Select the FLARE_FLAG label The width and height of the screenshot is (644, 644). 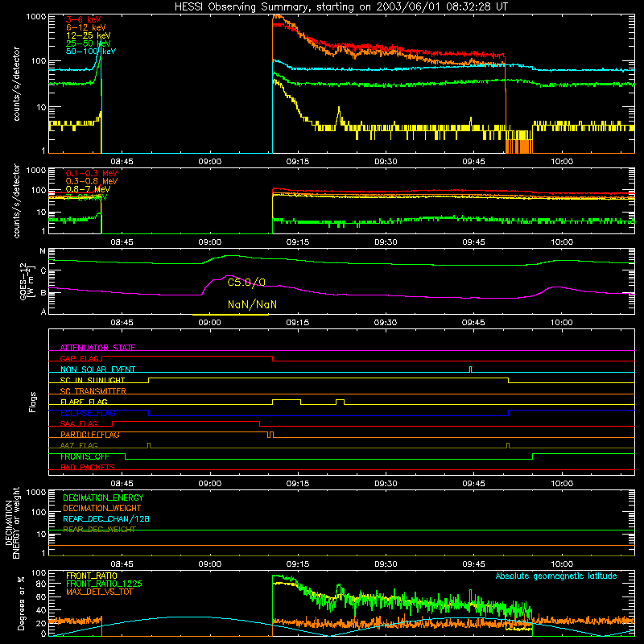(x=84, y=402)
